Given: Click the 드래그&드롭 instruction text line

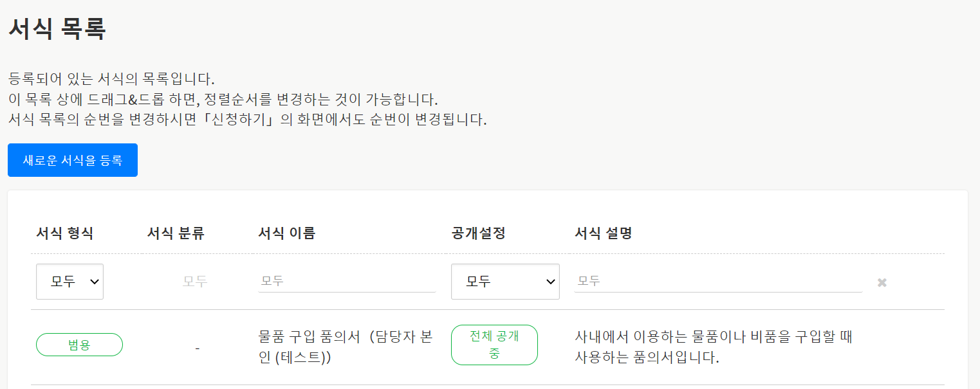Looking at the screenshot, I should (223, 100).
